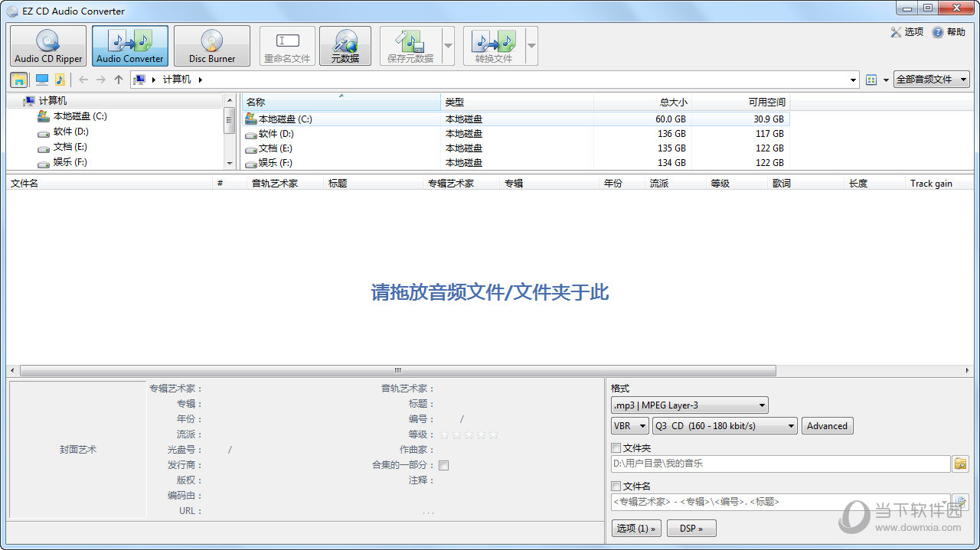Sort by the 类型 column header

(x=517, y=102)
